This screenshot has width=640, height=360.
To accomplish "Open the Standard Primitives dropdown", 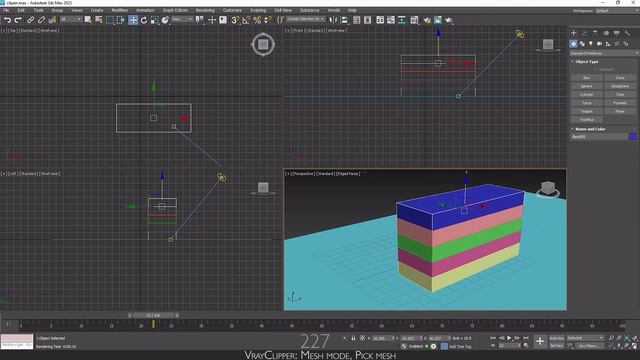I will [x=604, y=53].
